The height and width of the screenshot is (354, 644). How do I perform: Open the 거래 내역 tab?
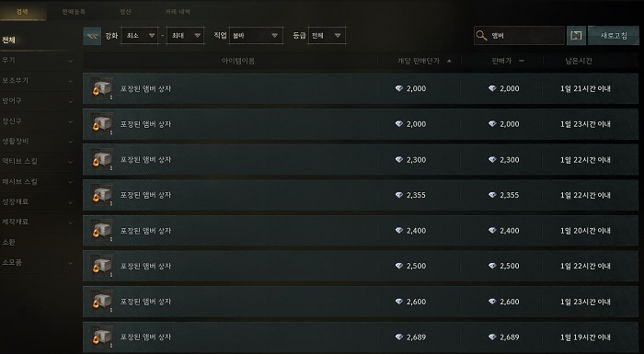click(x=178, y=12)
